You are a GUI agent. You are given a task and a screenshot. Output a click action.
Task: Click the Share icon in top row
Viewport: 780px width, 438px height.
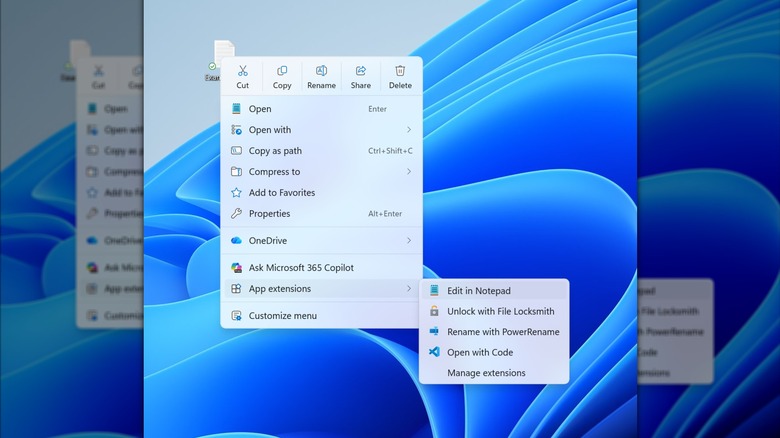[x=361, y=71]
